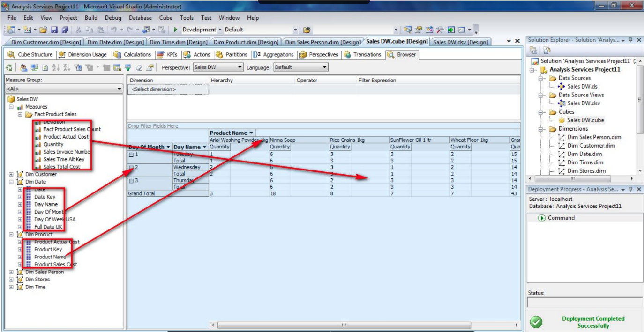644x332 pixels.
Task: Open the Dim Customer.dim [Design] document tab
Action: [x=46, y=42]
